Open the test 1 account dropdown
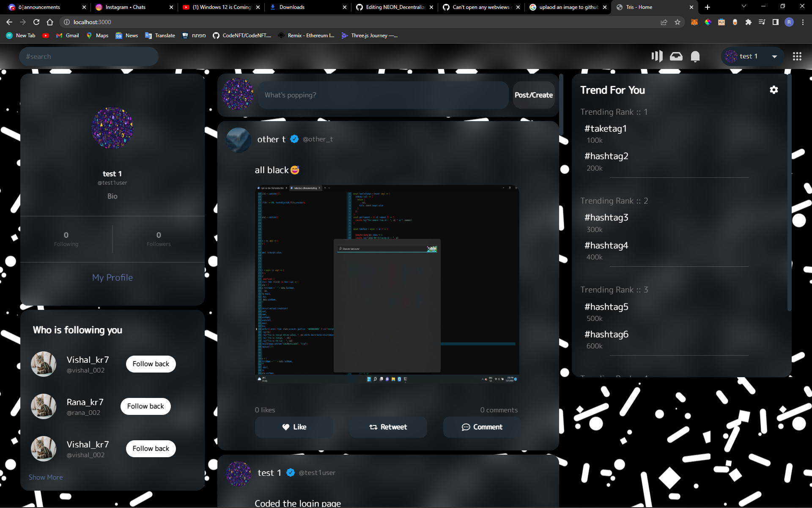Screen dimensions: 812x508 [774, 56]
